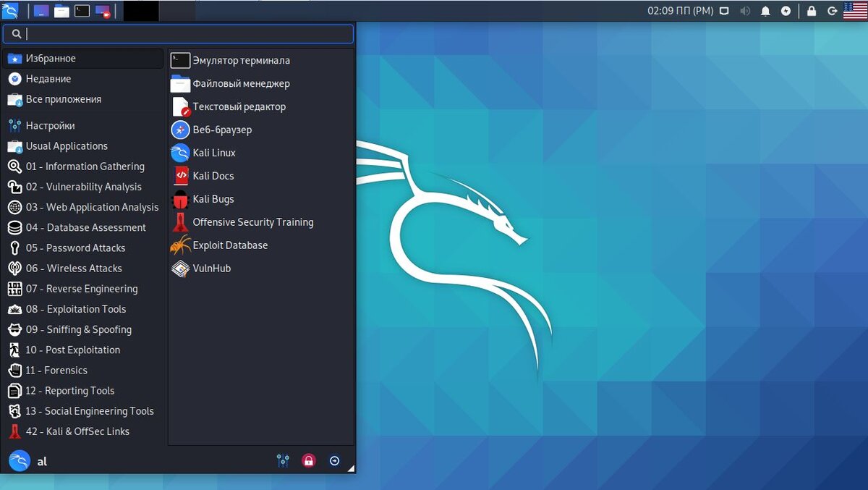Open 11 - Forensics category
Screen dimensions: 868x490
pos(84,370)
